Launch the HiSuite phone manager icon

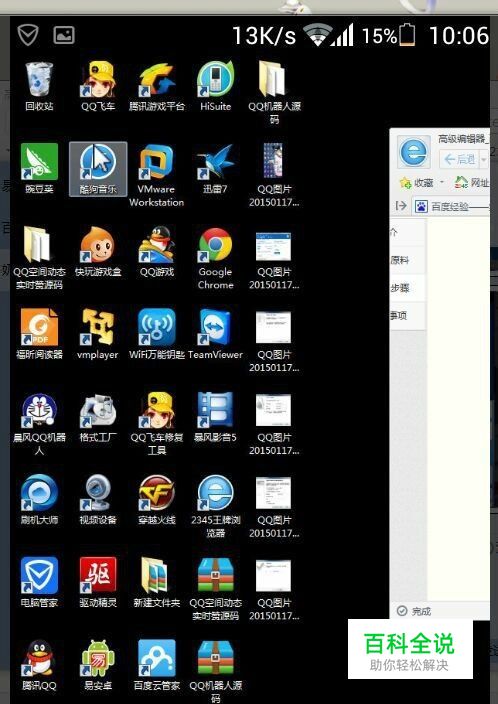(216, 86)
